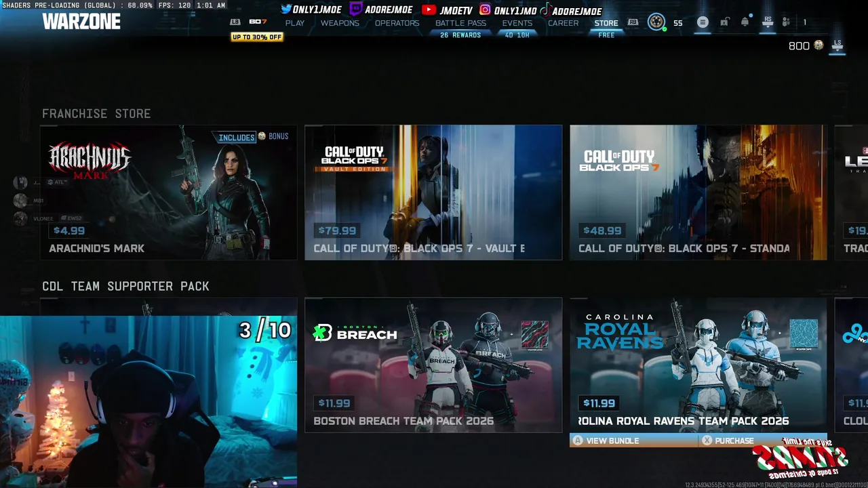Click 'BOSTON BREACH TEAM PACK 2026' title
Screen dimensions: 868x488
pyautogui.click(x=403, y=422)
